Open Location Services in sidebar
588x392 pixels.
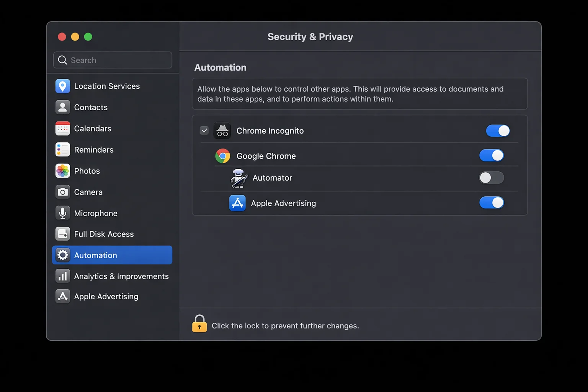point(112,86)
